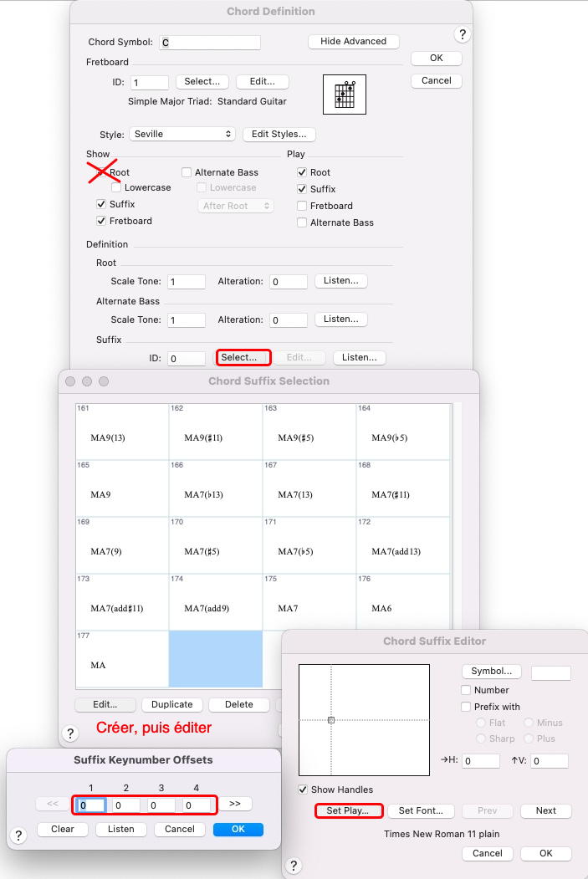Screen dimensions: 588x879
Task: Click the previous offsets arrow button
Action: (x=52, y=804)
